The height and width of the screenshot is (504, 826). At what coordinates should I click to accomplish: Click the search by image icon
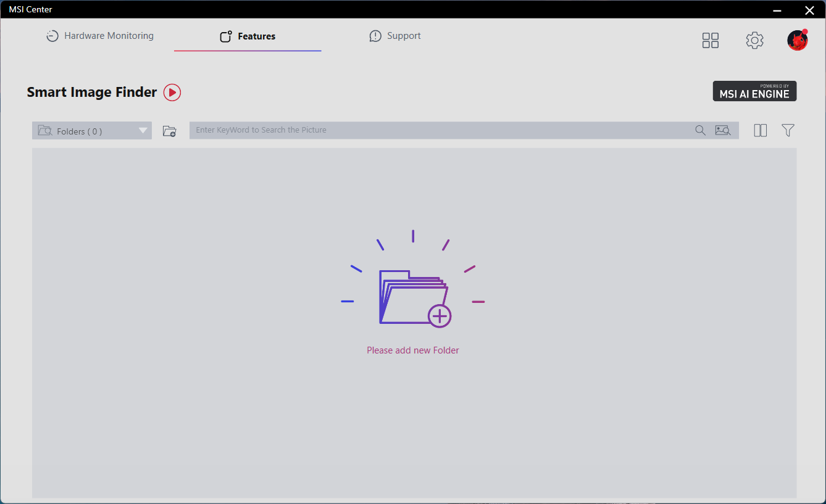tap(722, 130)
